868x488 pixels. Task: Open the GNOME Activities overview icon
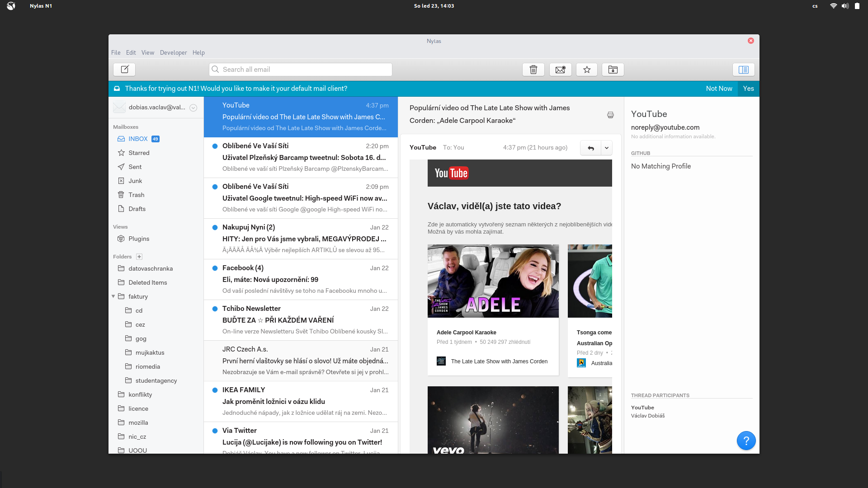11,6
